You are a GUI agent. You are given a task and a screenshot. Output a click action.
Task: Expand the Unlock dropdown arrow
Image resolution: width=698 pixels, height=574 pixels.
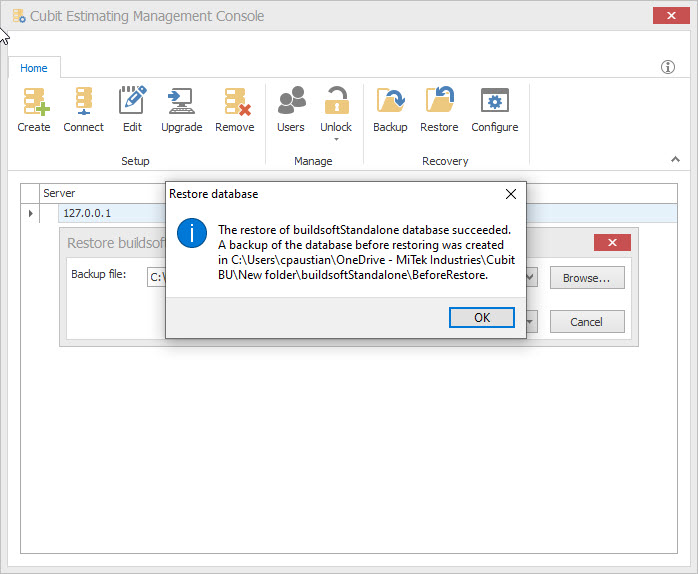(x=336, y=139)
